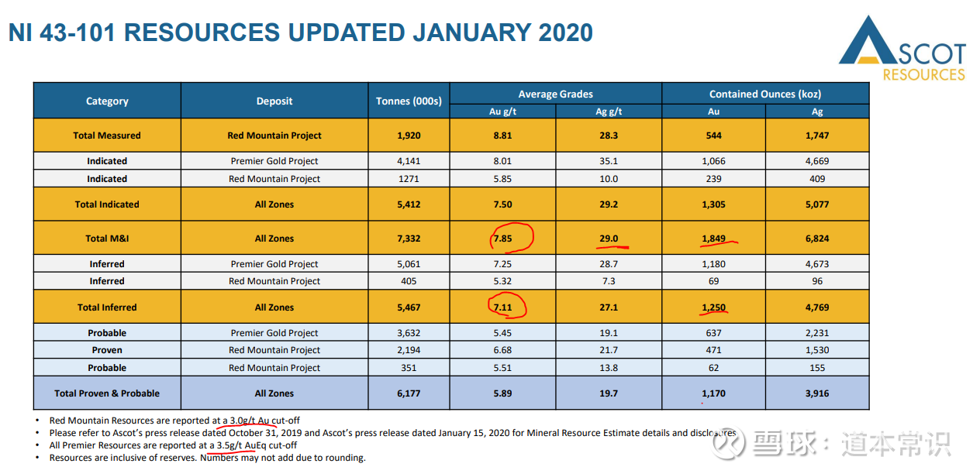The width and height of the screenshot is (980, 474).
Task: Click the 29.2 Ag grade value
Action: 609,204
